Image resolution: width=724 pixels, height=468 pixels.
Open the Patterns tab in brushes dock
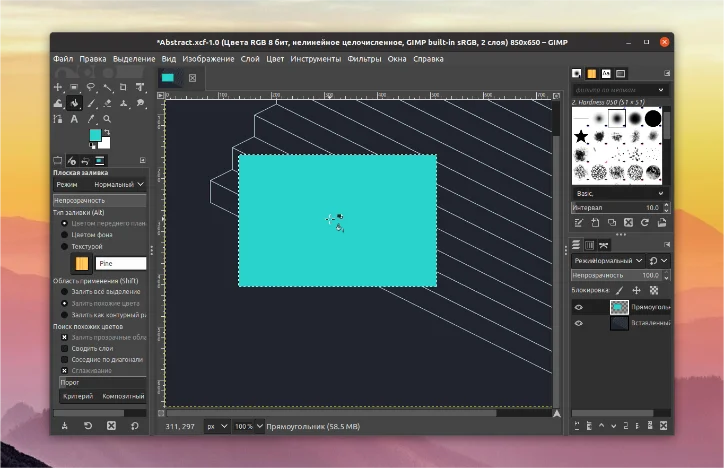click(591, 73)
